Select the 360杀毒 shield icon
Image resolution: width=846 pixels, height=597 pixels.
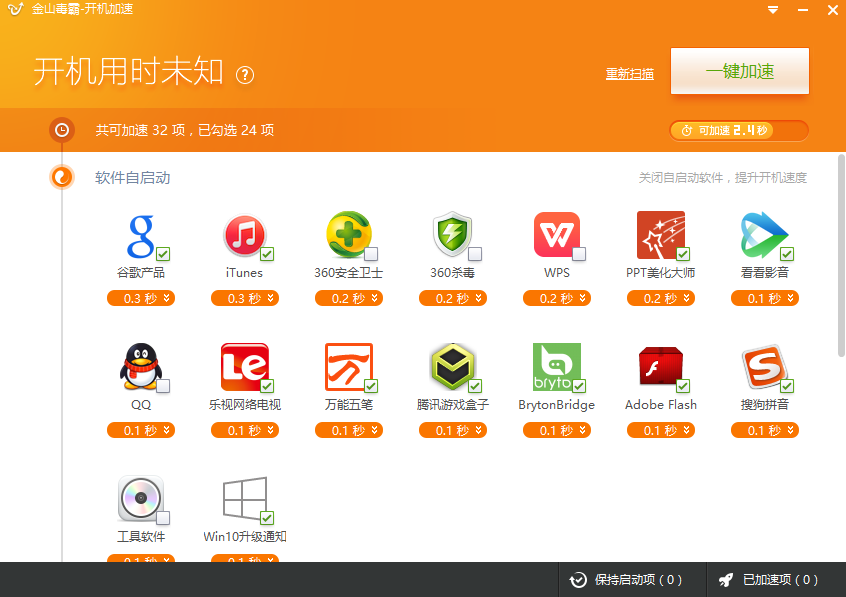[453, 235]
